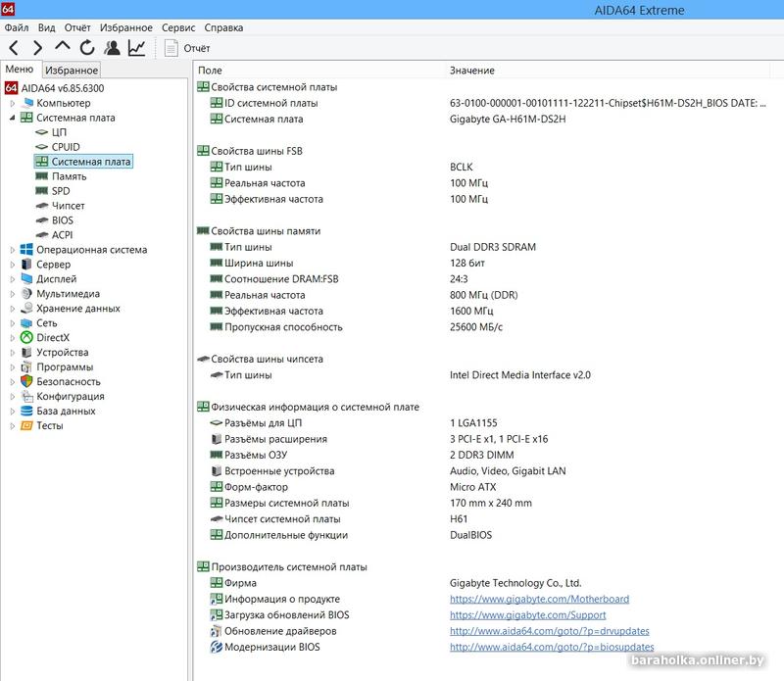Open the Сервис menu
784x681 pixels.
tap(178, 27)
